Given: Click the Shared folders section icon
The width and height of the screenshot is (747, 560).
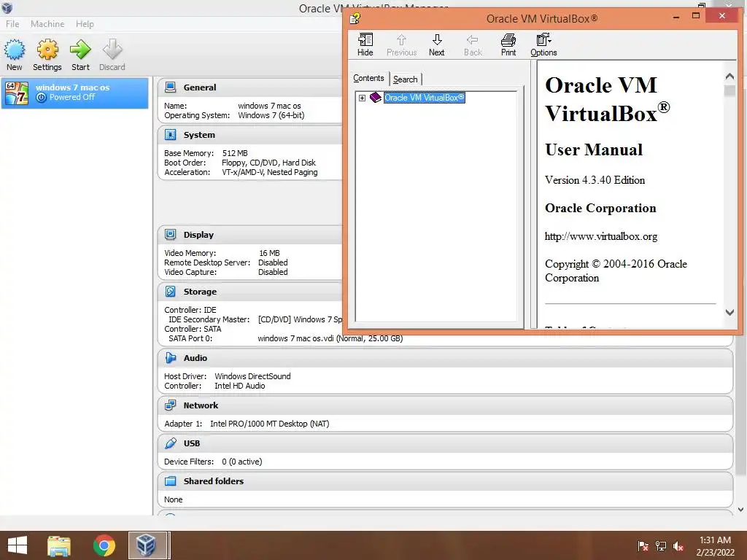Looking at the screenshot, I should 170,481.
